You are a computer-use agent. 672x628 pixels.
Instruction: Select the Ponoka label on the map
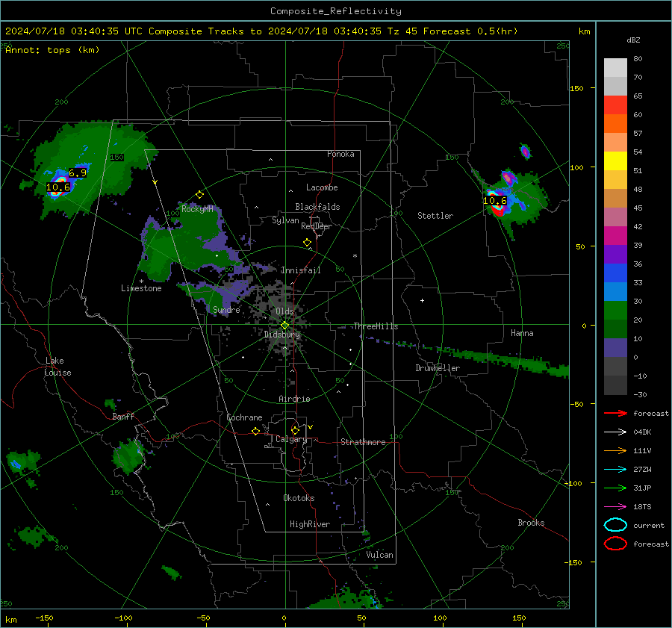(x=340, y=155)
